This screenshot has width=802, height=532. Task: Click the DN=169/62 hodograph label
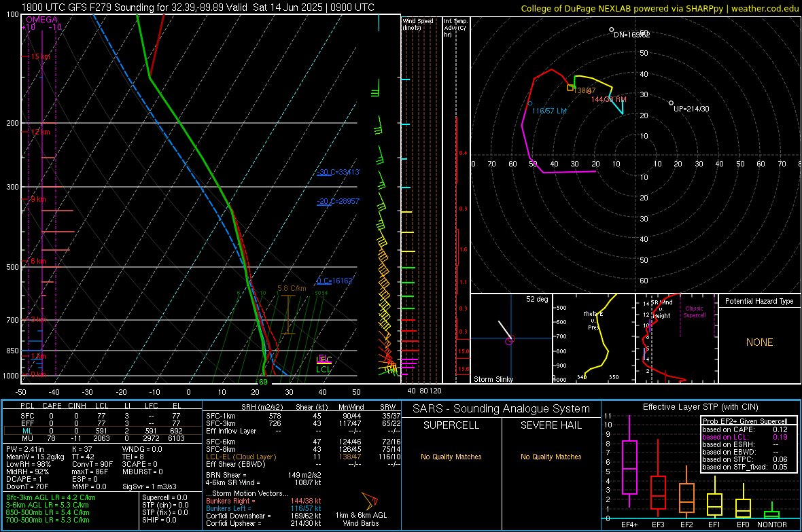pos(631,35)
